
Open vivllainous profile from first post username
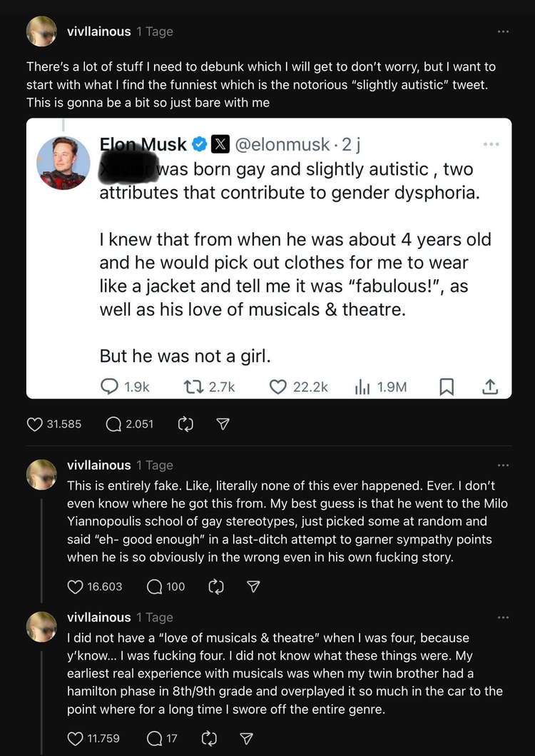click(x=98, y=31)
